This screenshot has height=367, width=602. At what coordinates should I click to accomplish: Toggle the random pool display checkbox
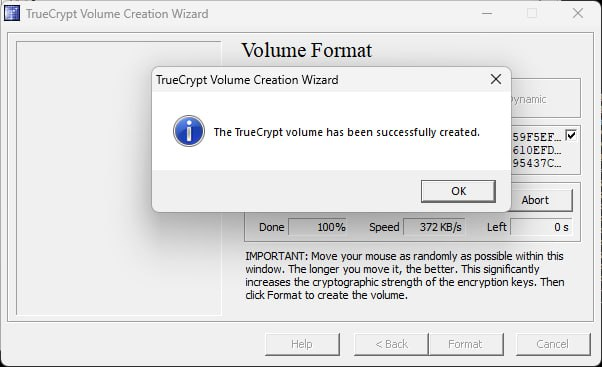coord(571,135)
